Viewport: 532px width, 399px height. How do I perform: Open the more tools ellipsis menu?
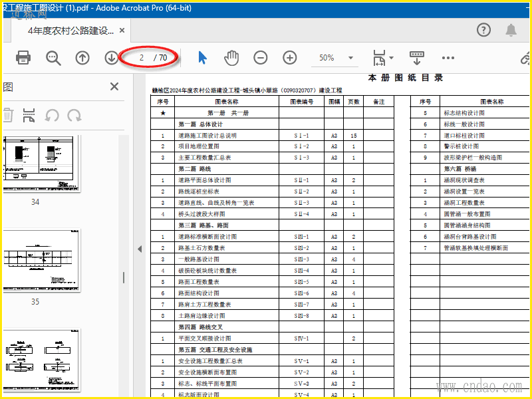point(448,58)
